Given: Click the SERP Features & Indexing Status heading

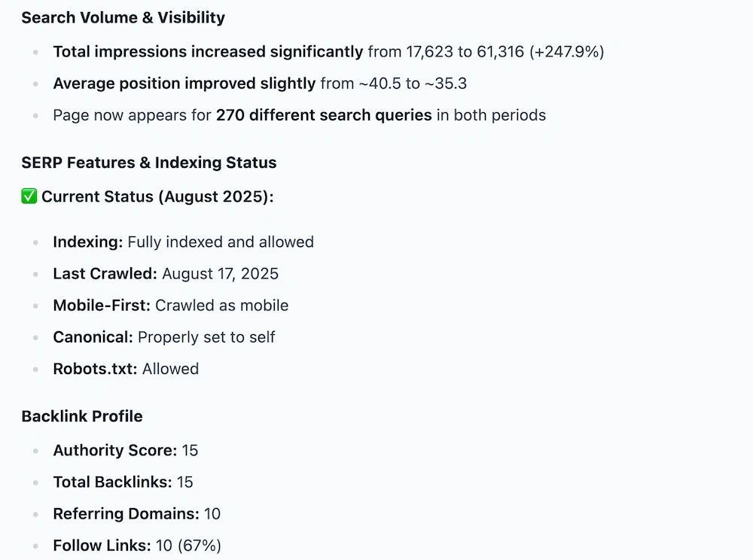Looking at the screenshot, I should 149,163.
